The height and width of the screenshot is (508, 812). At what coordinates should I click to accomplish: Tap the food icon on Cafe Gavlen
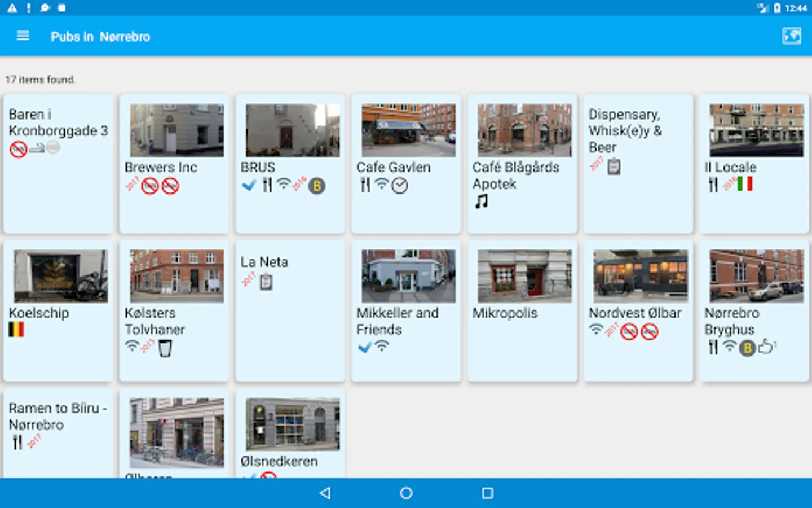pyautogui.click(x=365, y=185)
